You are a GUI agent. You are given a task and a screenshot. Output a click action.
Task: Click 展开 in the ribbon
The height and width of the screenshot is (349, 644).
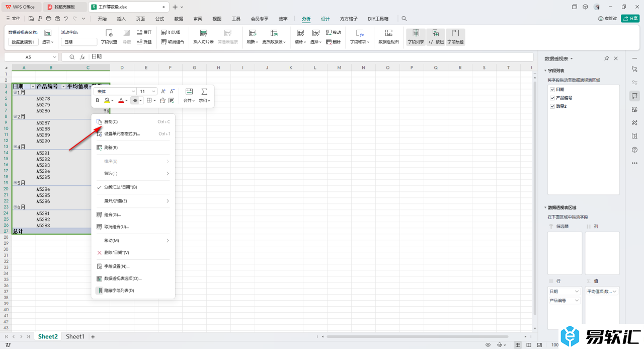(x=144, y=32)
